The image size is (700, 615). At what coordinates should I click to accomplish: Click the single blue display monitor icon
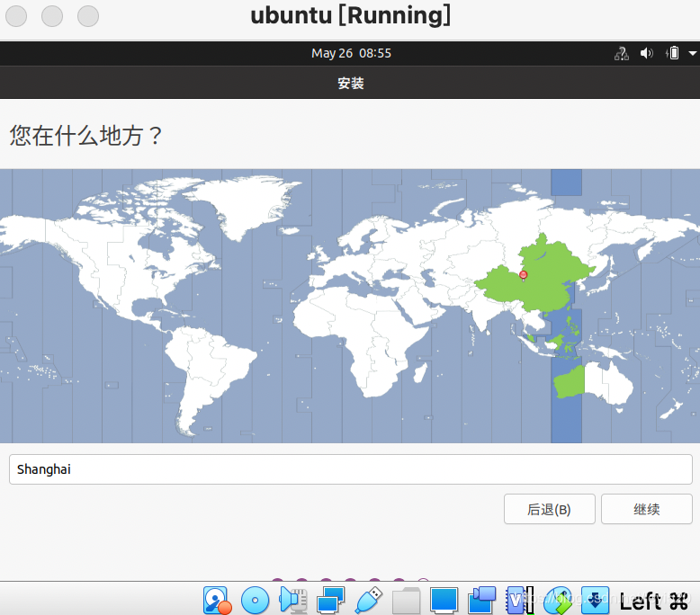point(444,601)
